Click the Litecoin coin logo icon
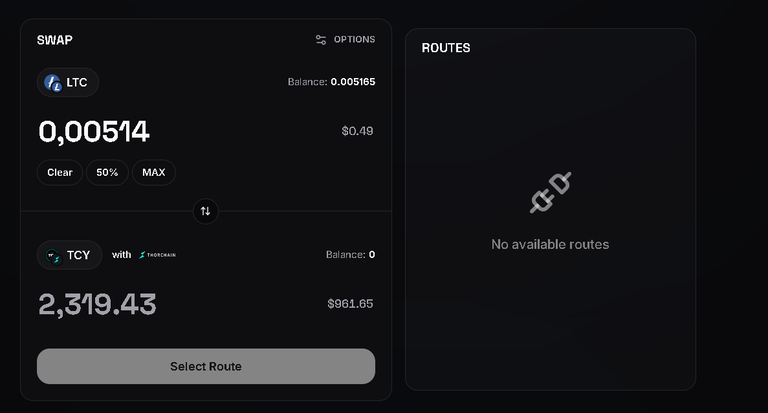768x413 pixels. (53, 83)
